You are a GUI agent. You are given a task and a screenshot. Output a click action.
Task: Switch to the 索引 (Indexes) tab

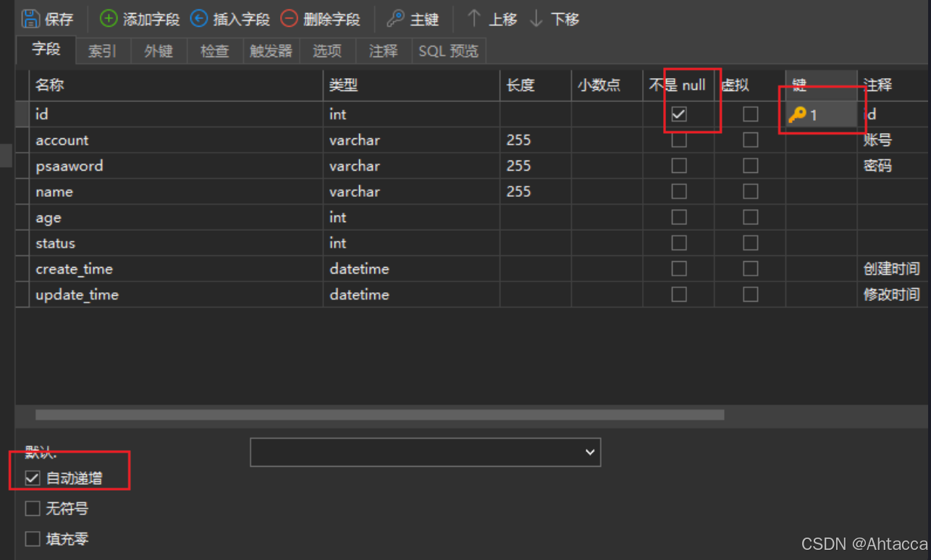click(102, 51)
